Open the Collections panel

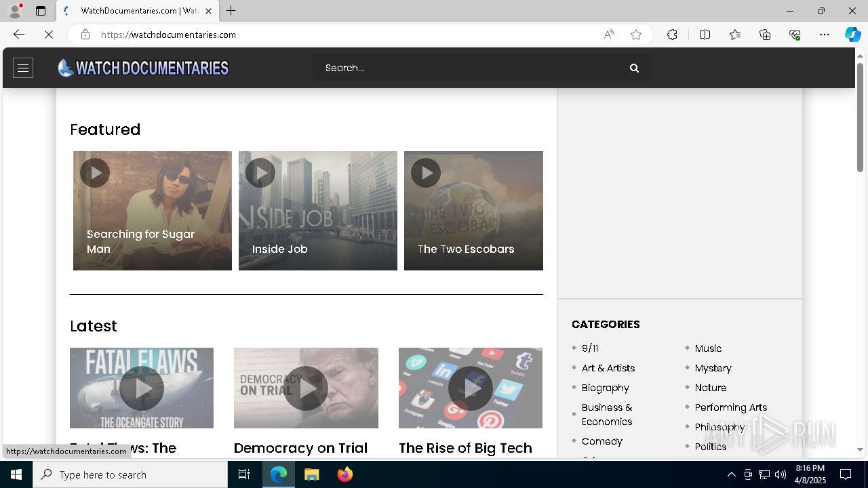[765, 35]
